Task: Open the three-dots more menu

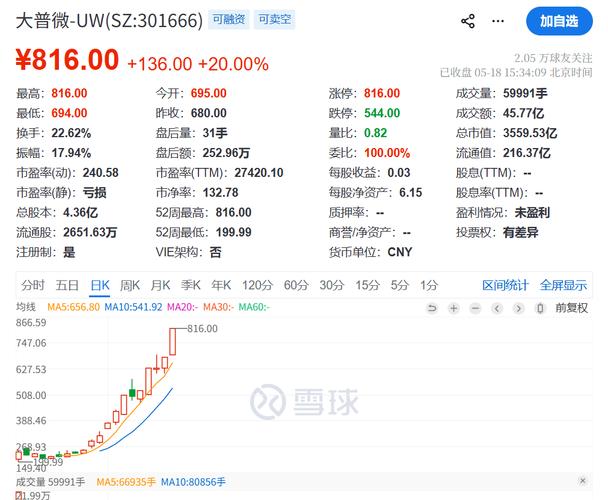Action: tap(498, 21)
